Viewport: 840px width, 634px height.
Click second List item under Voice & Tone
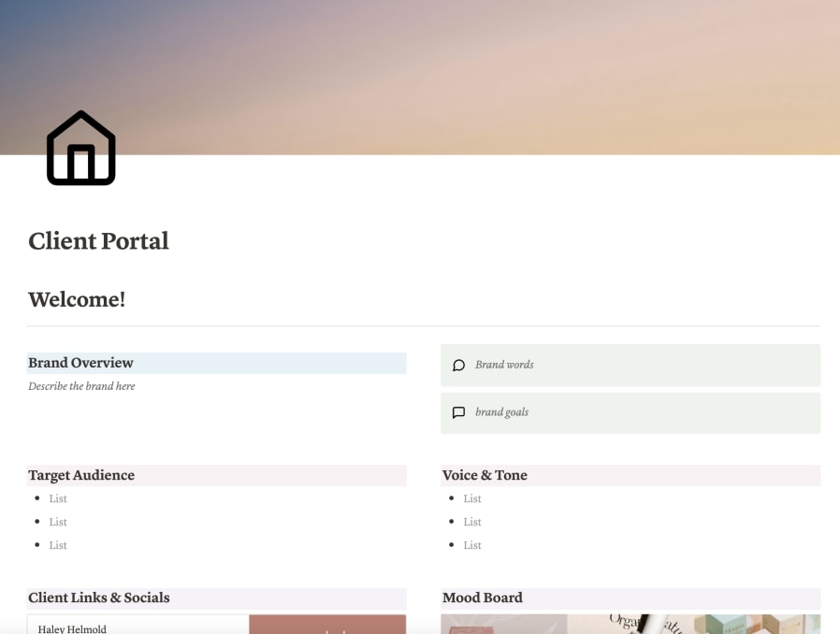(x=472, y=522)
